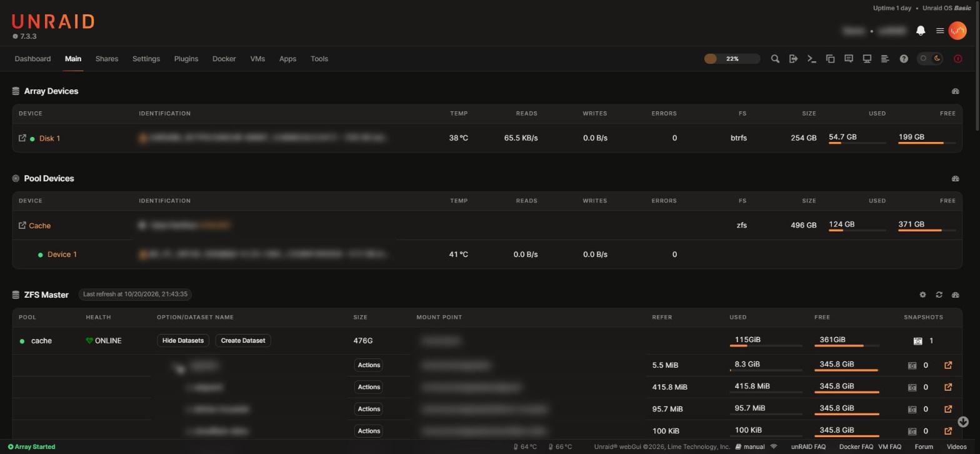Open the file manager copy icon

pyautogui.click(x=830, y=59)
